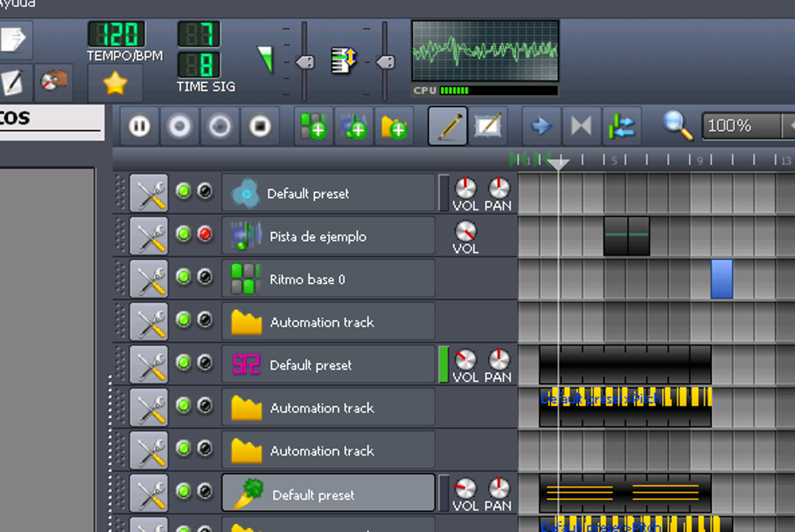Open the project notes icon with pencil
The image size is (795, 532).
coord(12,83)
